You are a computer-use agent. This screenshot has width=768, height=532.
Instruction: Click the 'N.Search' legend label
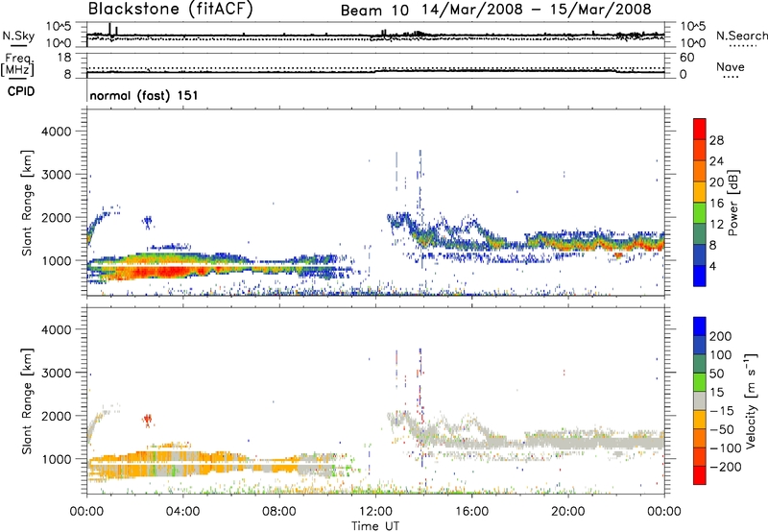pos(741,36)
